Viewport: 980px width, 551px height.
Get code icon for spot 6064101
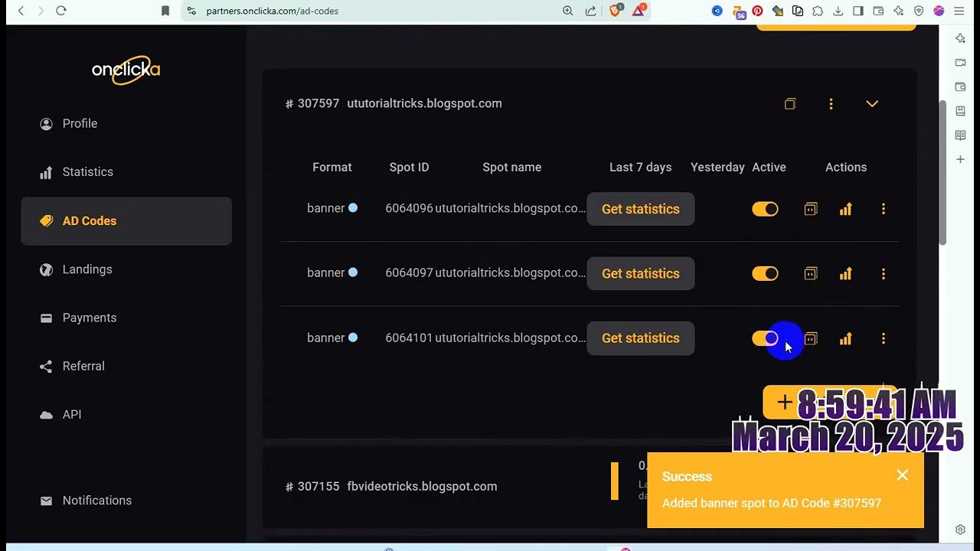pos(811,338)
